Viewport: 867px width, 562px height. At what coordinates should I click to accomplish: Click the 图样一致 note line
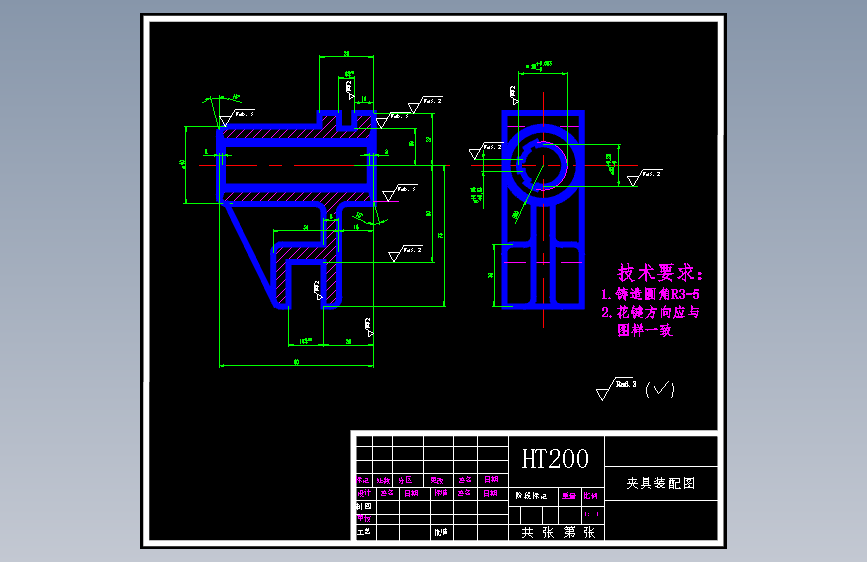tap(645, 330)
